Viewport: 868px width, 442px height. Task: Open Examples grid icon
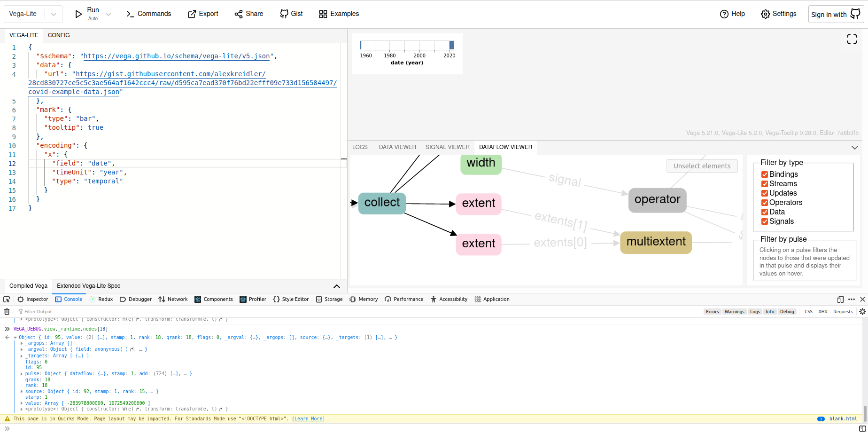tap(323, 14)
